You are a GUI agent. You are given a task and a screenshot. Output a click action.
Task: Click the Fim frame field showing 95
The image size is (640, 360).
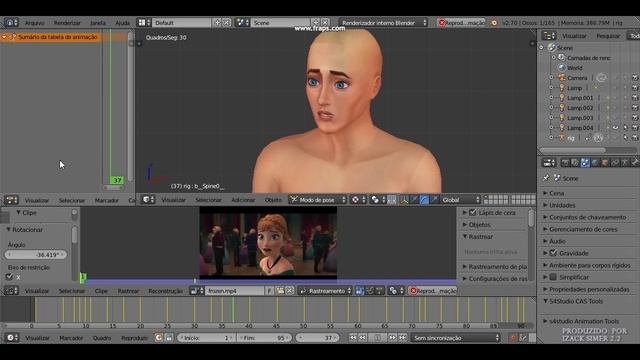click(x=264, y=338)
